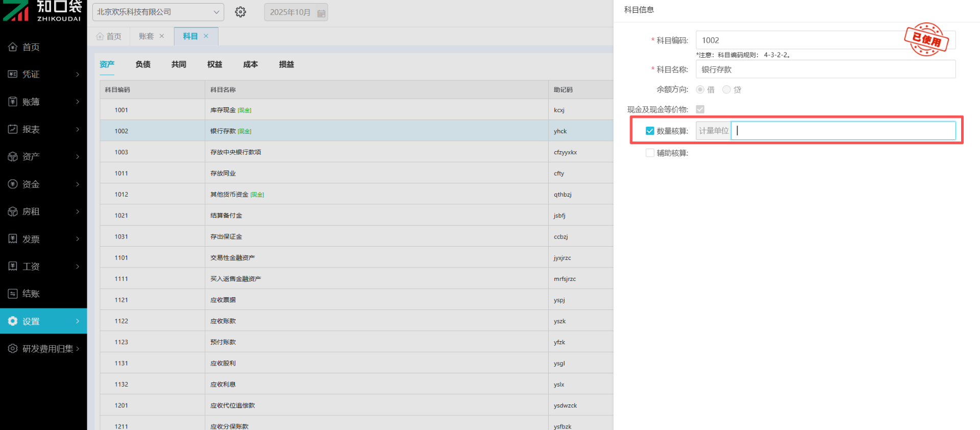Image resolution: width=980 pixels, height=430 pixels.
Task: Open the calendar icon for 2025年10月
Action: coord(321,13)
